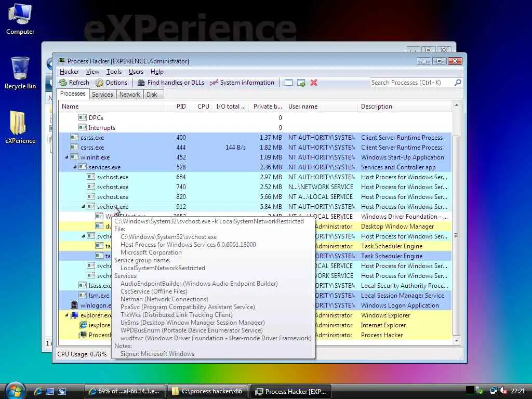
Task: Sort by the CPU column header
Action: pos(201,106)
